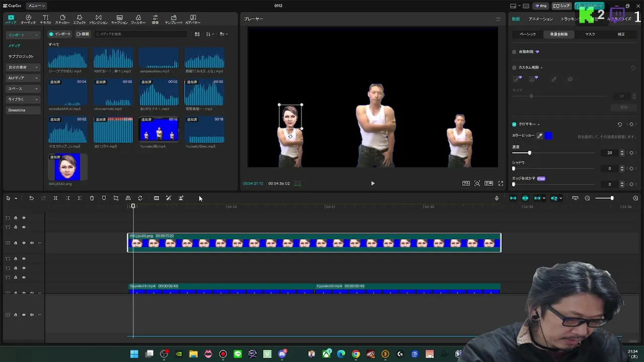644x362 pixels.
Task: Open the メディア (Media) tab icon
Action: tap(11, 19)
